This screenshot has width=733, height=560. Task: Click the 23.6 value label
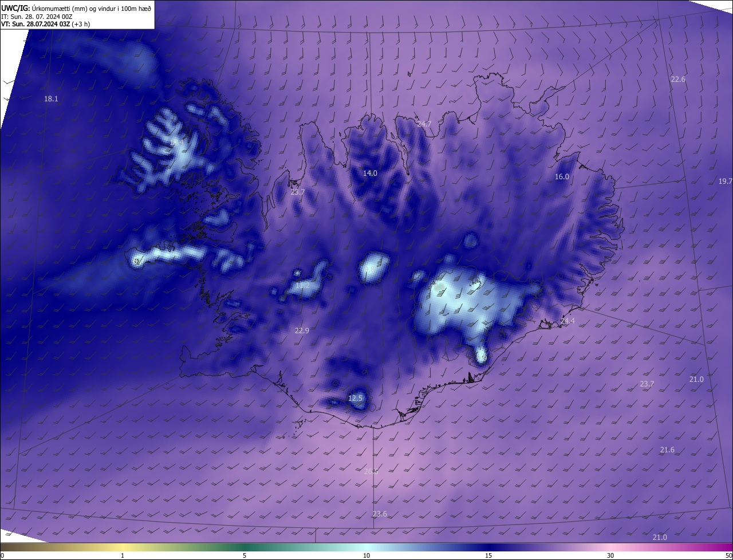point(380,514)
